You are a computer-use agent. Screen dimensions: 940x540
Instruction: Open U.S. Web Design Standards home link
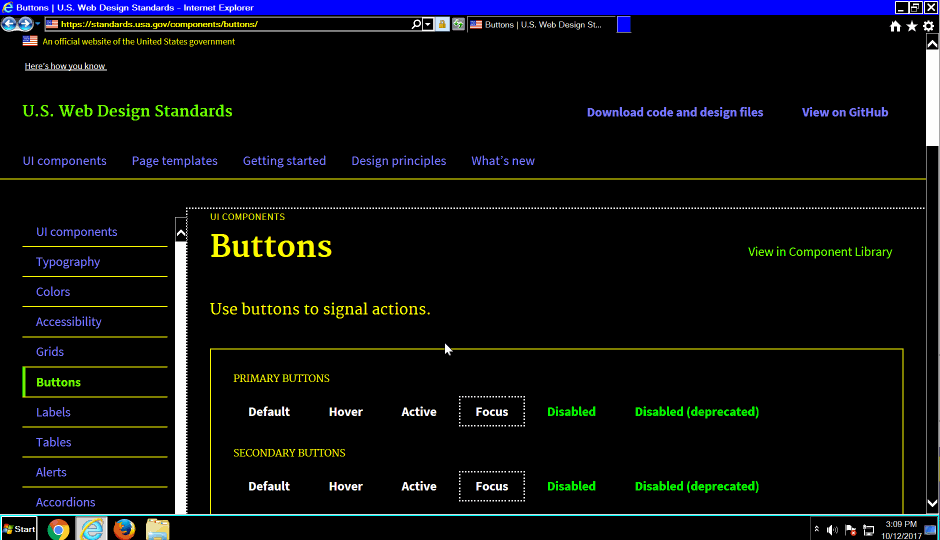click(x=127, y=111)
